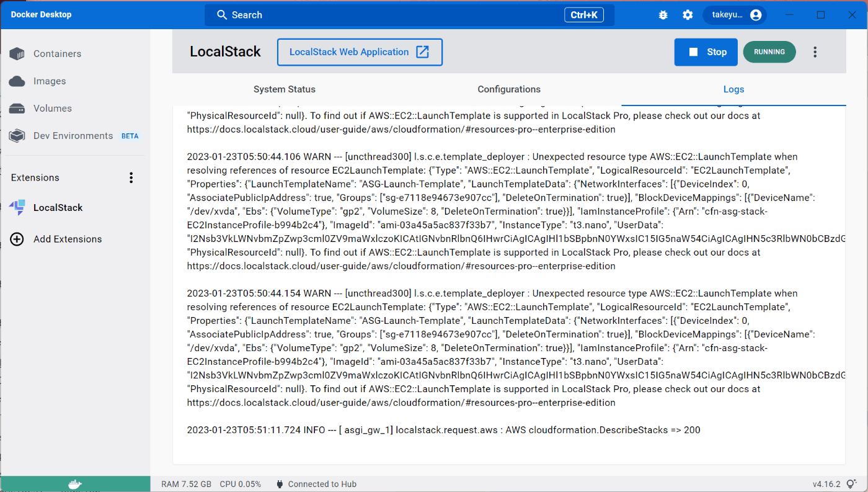Maximize the Docker Desktop window
Image resolution: width=868 pixels, height=492 pixels.
click(x=821, y=15)
